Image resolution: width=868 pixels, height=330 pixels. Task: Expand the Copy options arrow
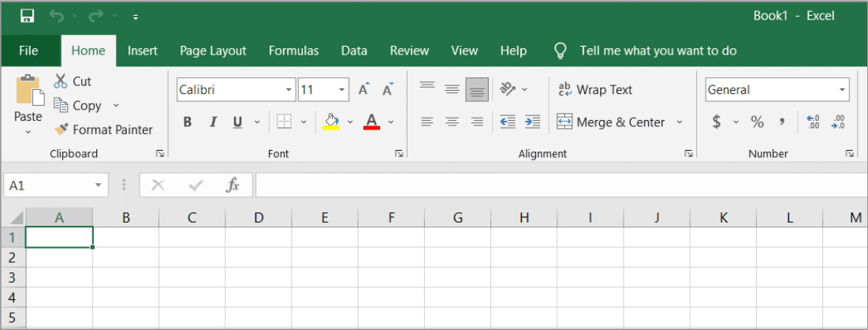pos(116,105)
